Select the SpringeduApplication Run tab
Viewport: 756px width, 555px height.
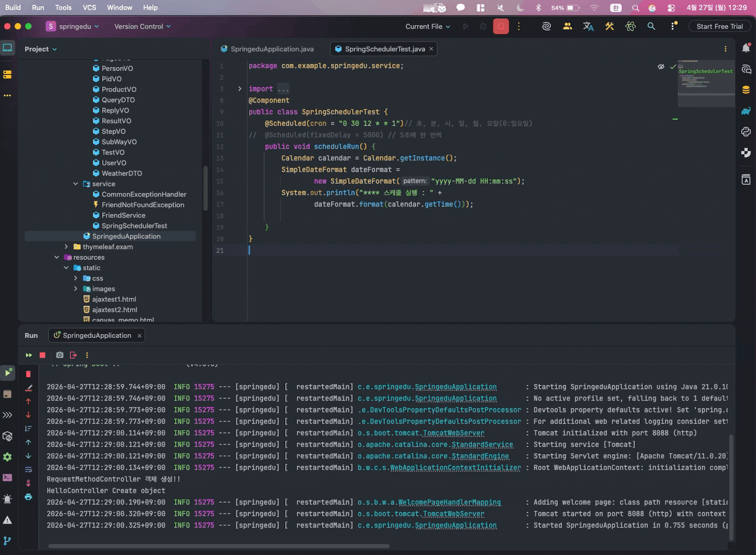(96, 335)
